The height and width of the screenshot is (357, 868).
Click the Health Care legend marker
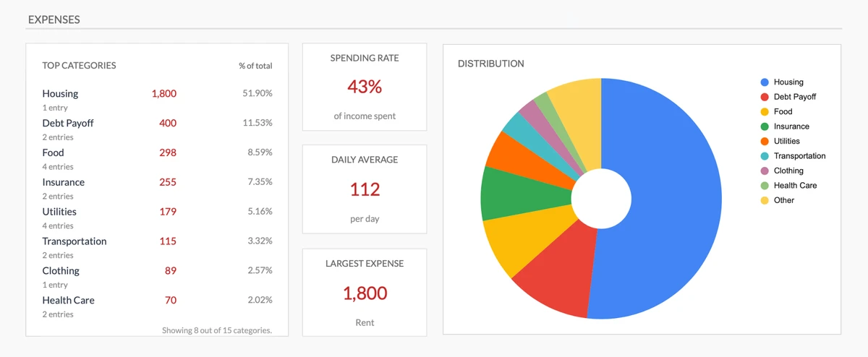click(x=765, y=186)
